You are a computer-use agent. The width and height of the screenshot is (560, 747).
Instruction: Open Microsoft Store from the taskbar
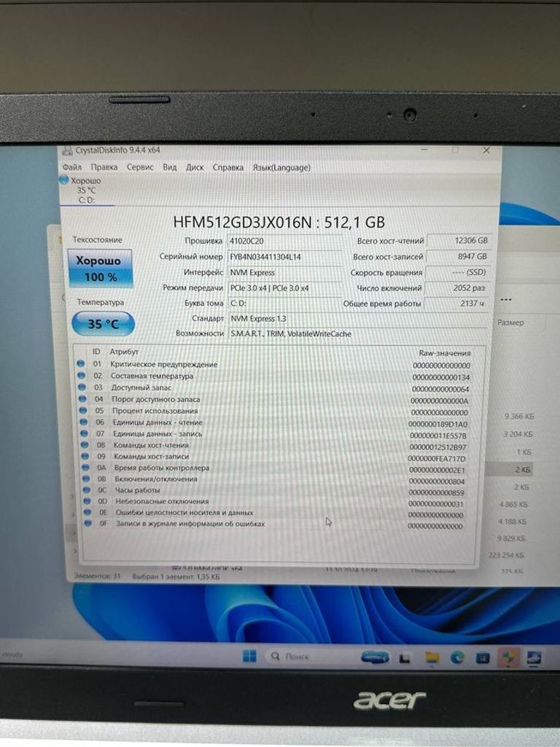pyautogui.click(x=483, y=658)
